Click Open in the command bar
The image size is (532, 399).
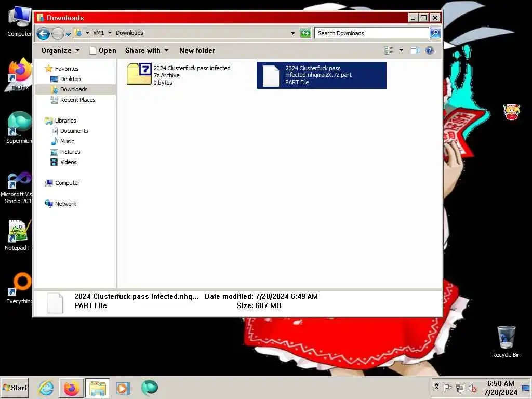click(x=103, y=50)
